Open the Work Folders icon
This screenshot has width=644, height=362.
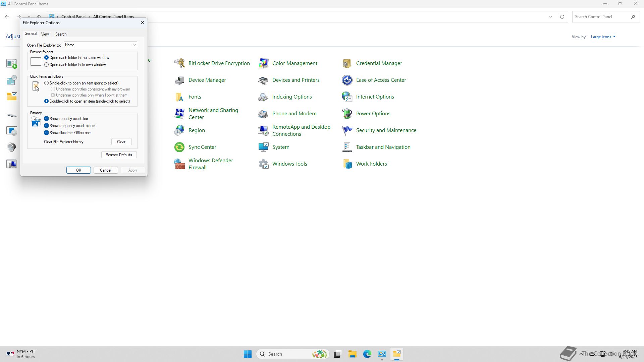(347, 164)
